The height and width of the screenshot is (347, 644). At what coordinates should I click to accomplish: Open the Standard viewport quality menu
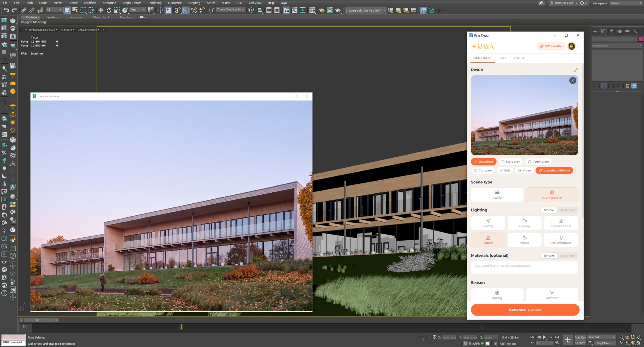click(x=67, y=30)
